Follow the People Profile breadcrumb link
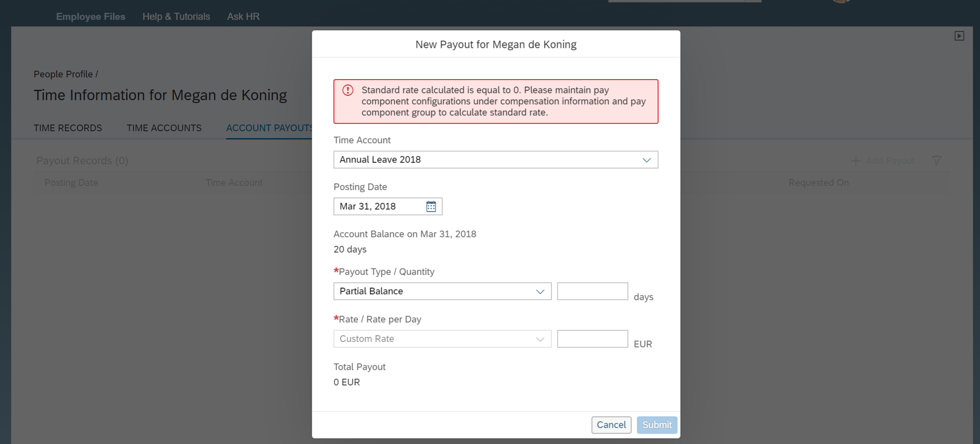Screen dimensions: 980x444 tap(63, 74)
